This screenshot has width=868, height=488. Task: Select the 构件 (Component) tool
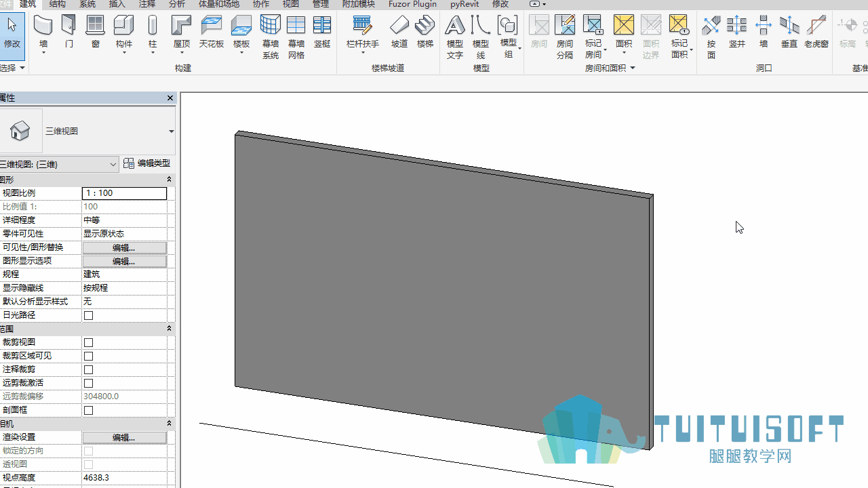pyautogui.click(x=124, y=34)
